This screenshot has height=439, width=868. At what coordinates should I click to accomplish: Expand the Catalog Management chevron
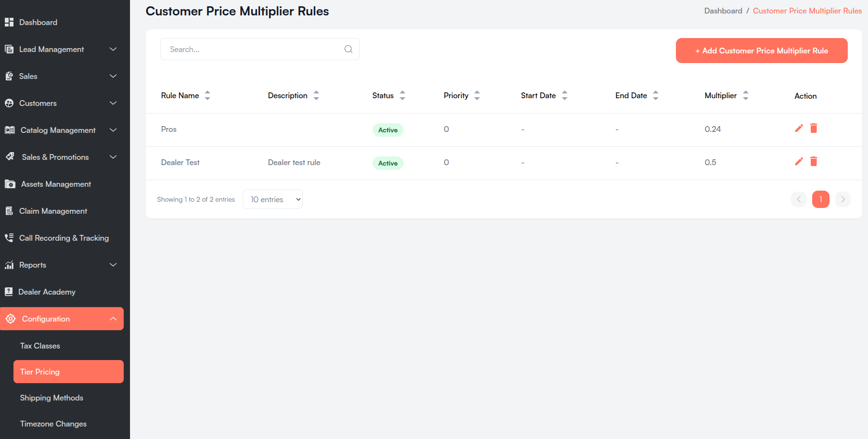point(113,130)
